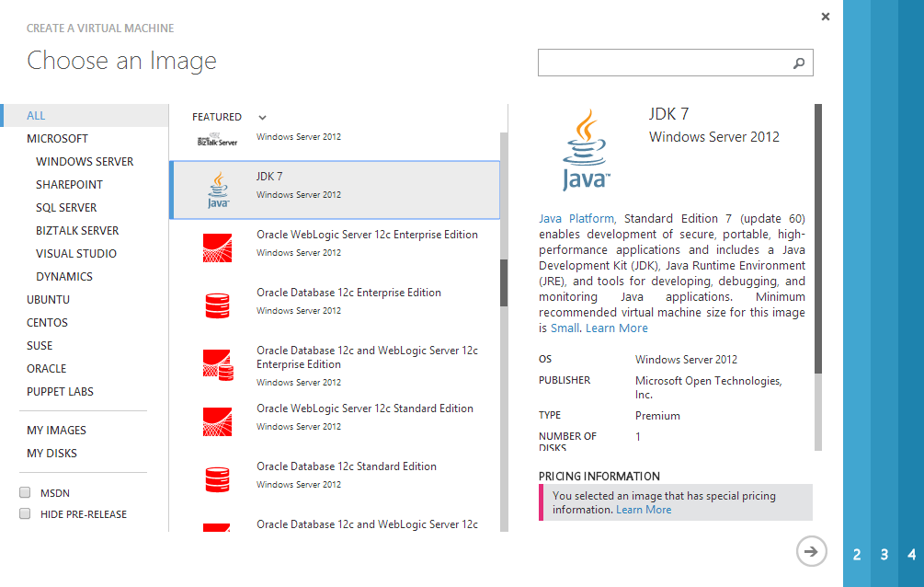Click the search magnifier icon
Viewport: 924px width, 587px height.
[x=798, y=63]
